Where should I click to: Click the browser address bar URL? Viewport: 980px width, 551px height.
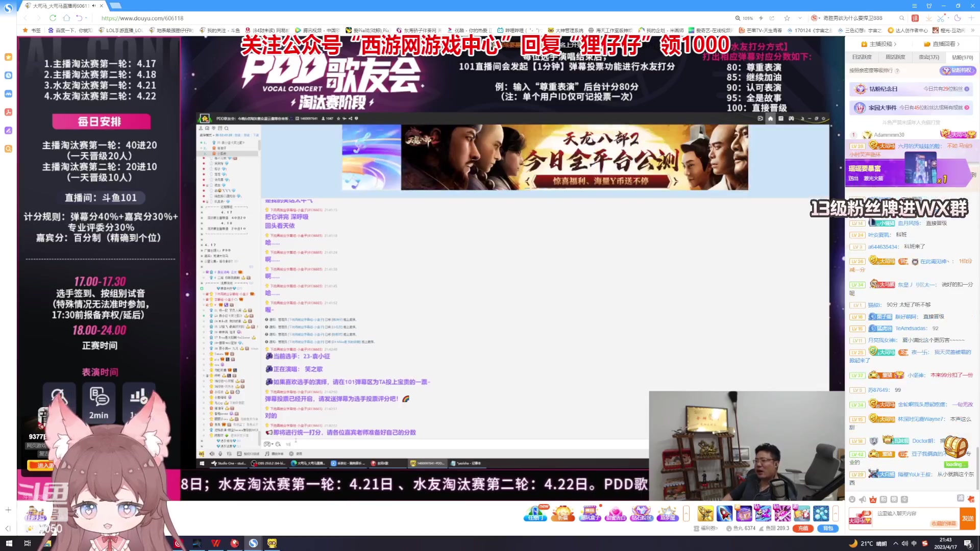point(142,18)
